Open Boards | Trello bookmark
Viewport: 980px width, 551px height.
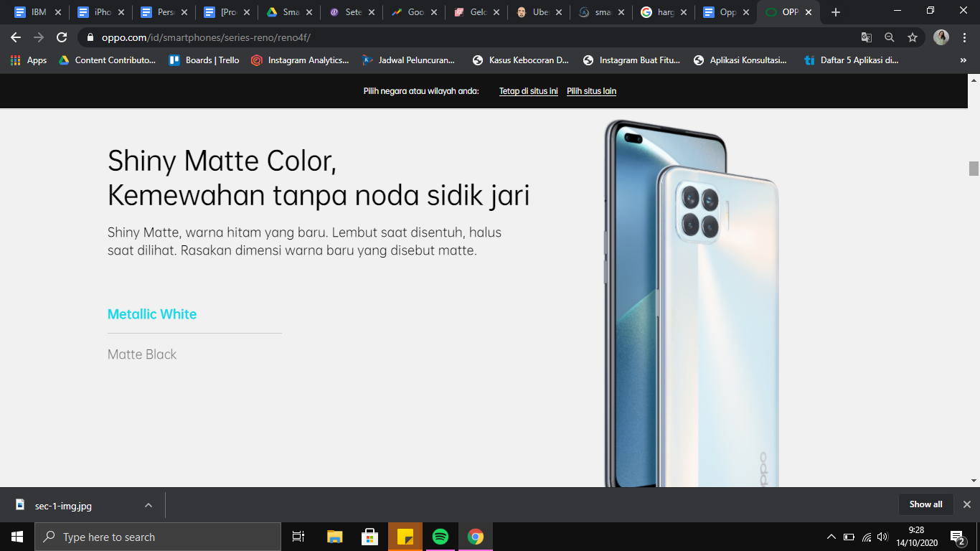pyautogui.click(x=204, y=60)
